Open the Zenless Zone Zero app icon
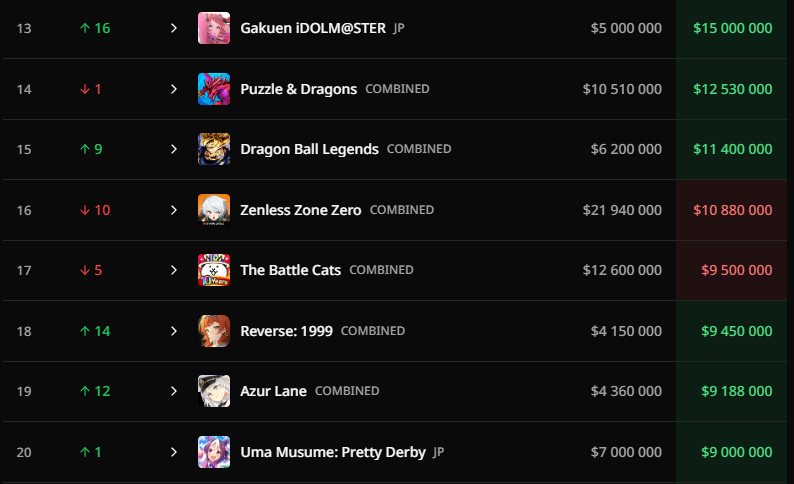Screen dimensions: 794x484 pyautogui.click(x=214, y=210)
